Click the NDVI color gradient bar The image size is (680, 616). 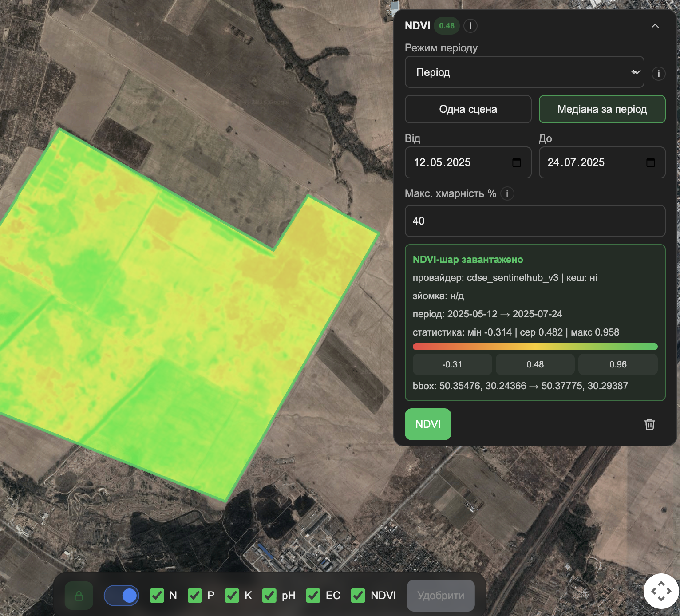coord(535,347)
